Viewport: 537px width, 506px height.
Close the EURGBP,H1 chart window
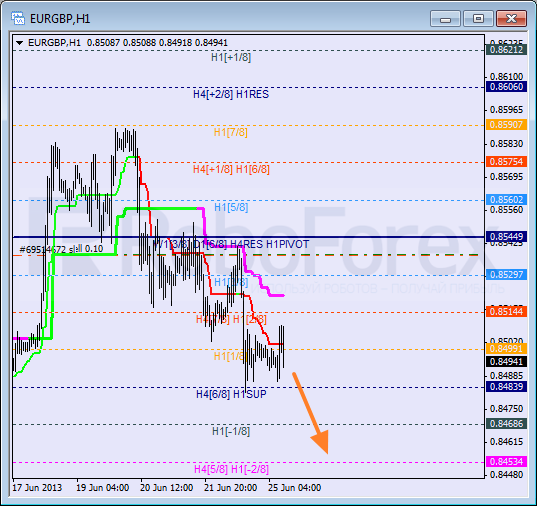511,18
